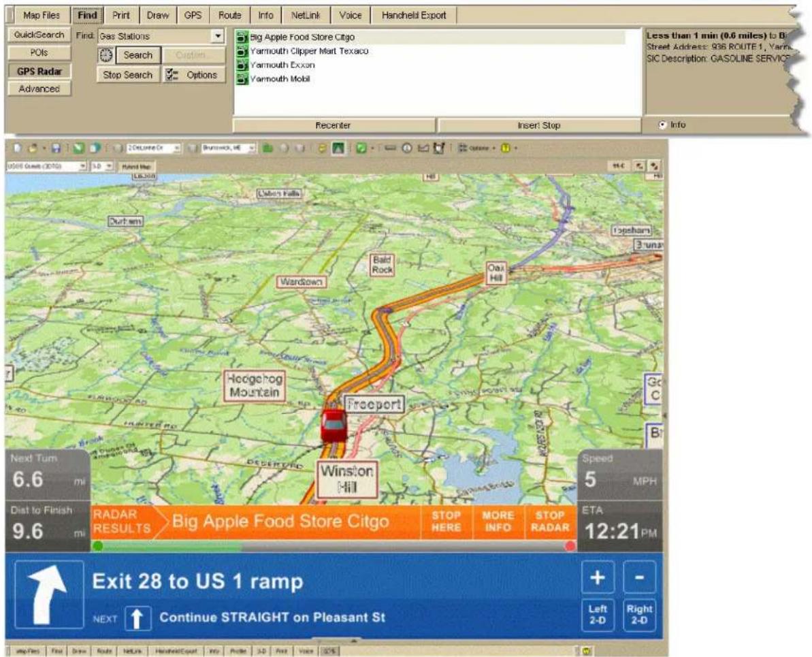
Task: Click the rightmost icon above the map corner
Action: (x=655, y=166)
